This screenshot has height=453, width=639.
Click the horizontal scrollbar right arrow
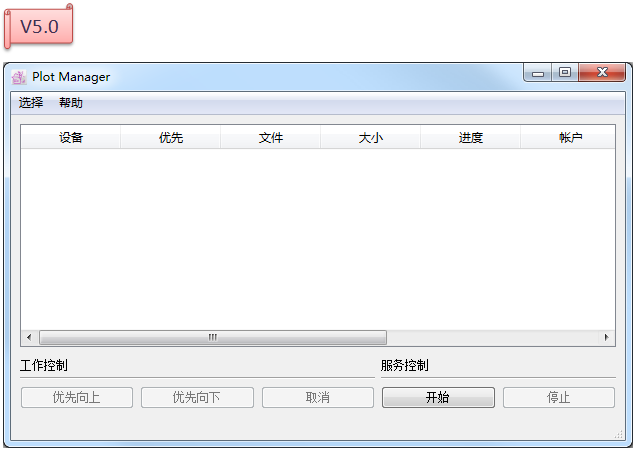point(607,338)
